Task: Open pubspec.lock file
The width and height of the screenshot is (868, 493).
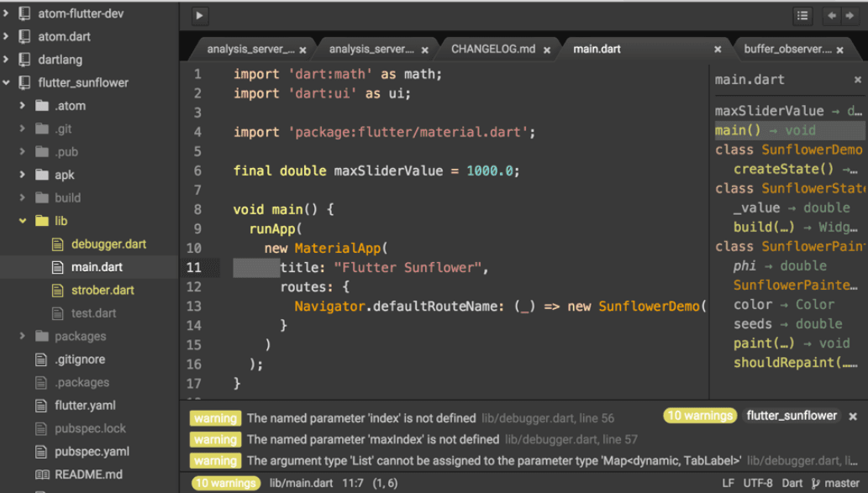Action: click(x=90, y=428)
